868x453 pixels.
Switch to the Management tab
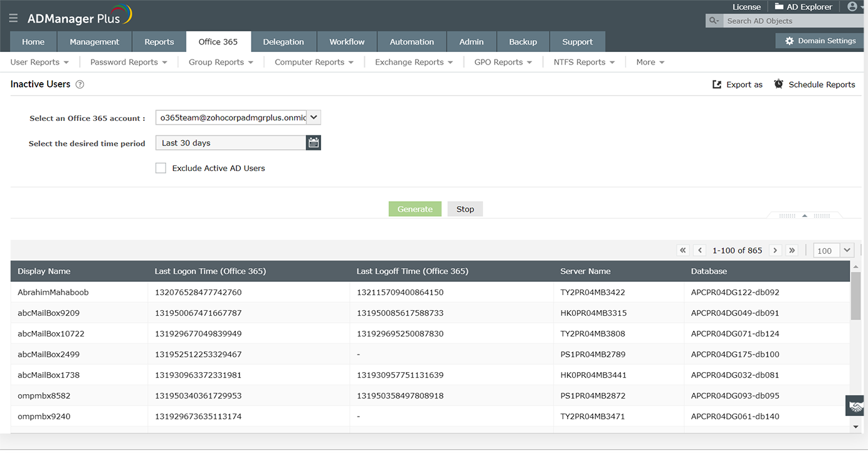click(x=94, y=42)
